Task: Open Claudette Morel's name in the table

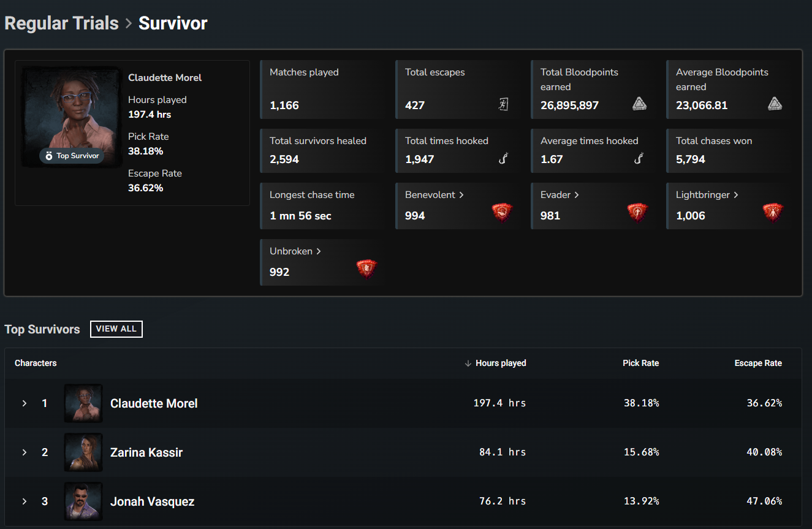Action: [x=154, y=403]
